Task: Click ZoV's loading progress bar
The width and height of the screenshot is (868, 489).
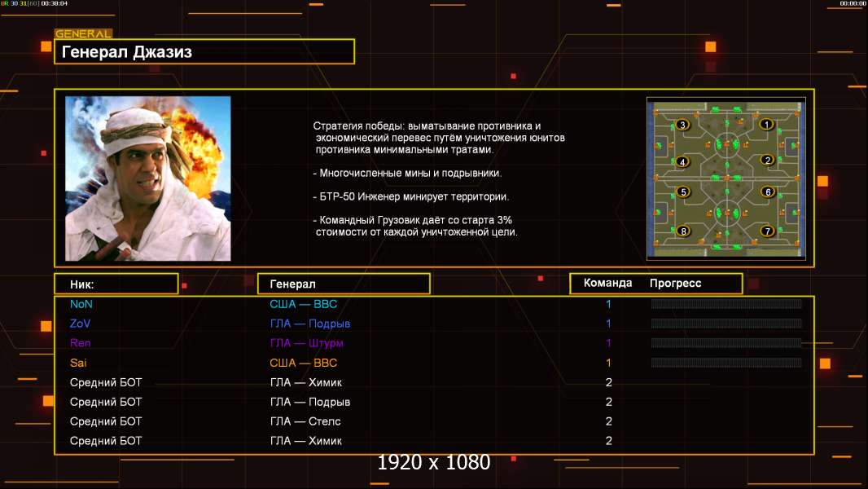Action: point(726,324)
